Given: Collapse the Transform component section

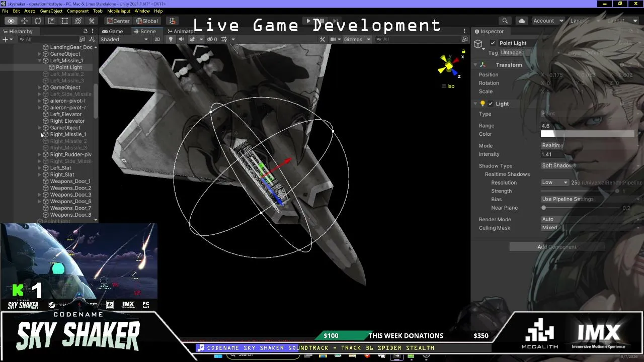Looking at the screenshot, I should (x=475, y=65).
